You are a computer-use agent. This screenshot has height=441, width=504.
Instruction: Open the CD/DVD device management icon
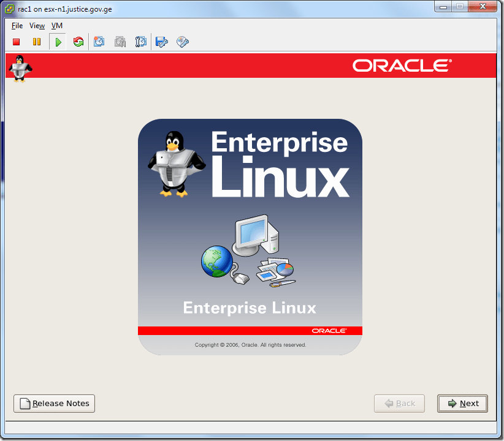coord(182,42)
